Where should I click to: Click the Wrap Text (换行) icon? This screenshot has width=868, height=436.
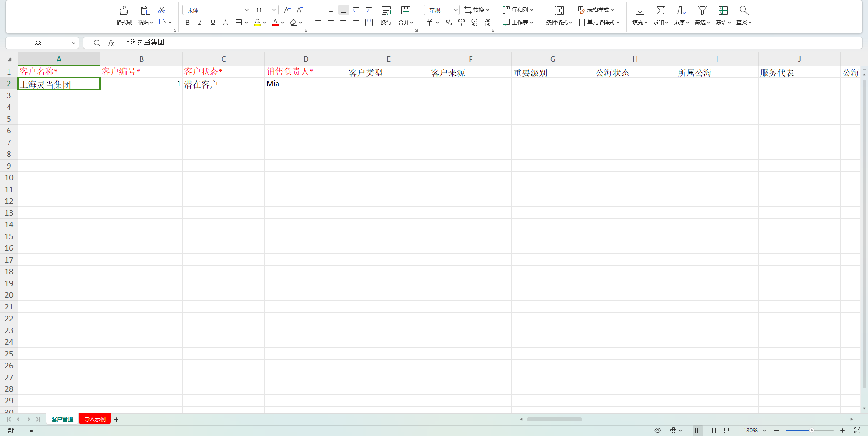point(386,11)
